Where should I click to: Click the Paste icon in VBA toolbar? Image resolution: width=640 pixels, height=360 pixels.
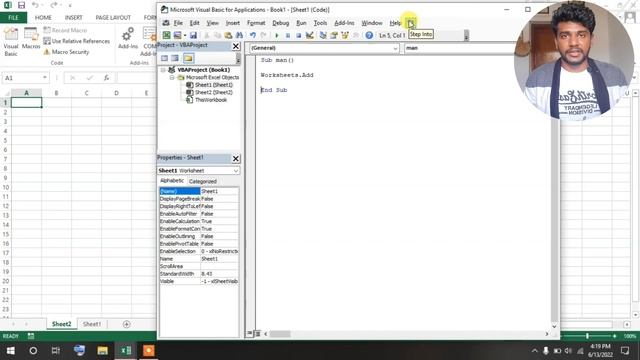(228, 36)
